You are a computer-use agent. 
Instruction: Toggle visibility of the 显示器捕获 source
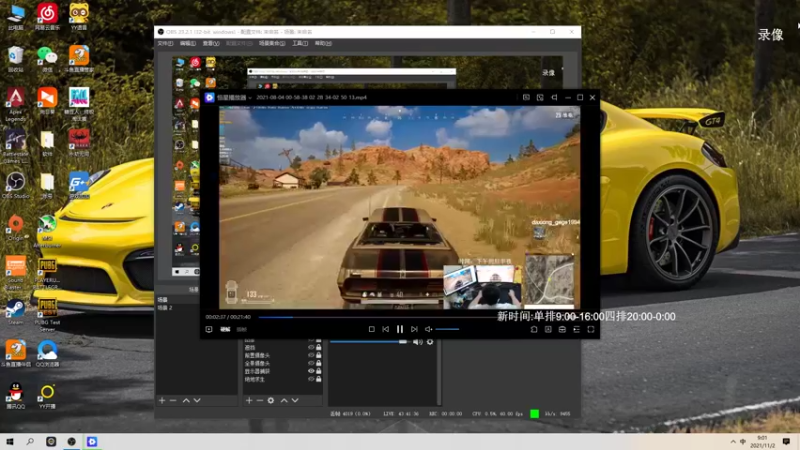(x=311, y=371)
